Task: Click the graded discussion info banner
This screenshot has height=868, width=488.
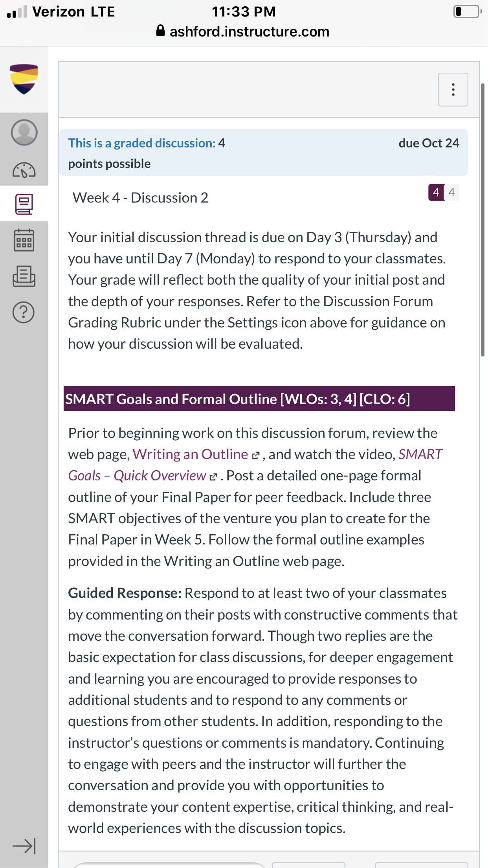Action: click(x=264, y=153)
